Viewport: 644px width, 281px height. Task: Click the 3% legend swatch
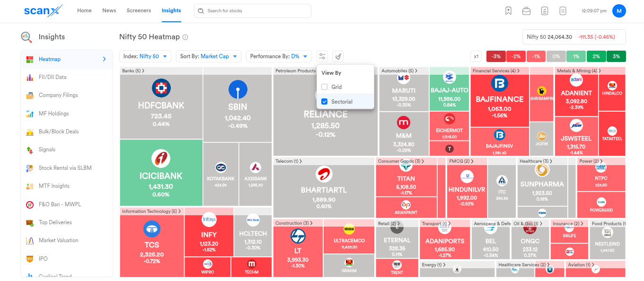point(616,56)
